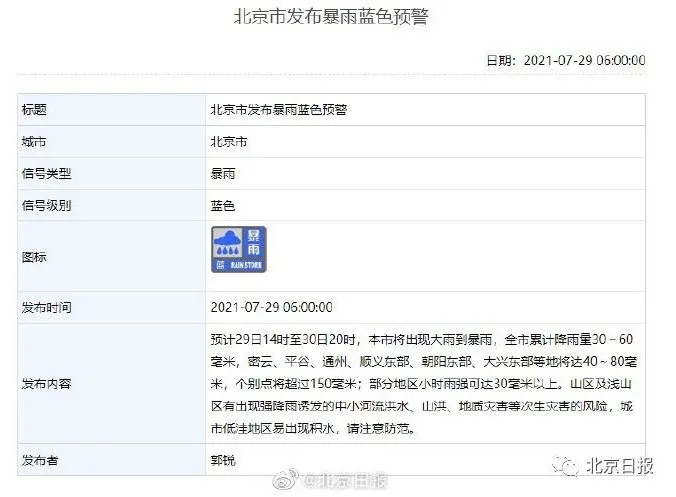The image size is (676, 497).
Task: Click the blue rainstorm warning icon
Action: click(239, 249)
